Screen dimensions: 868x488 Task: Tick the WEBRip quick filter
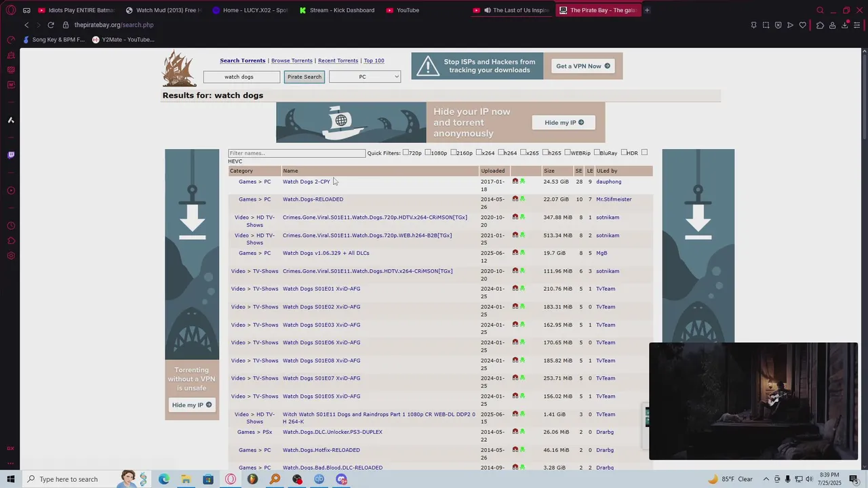pyautogui.click(x=568, y=152)
